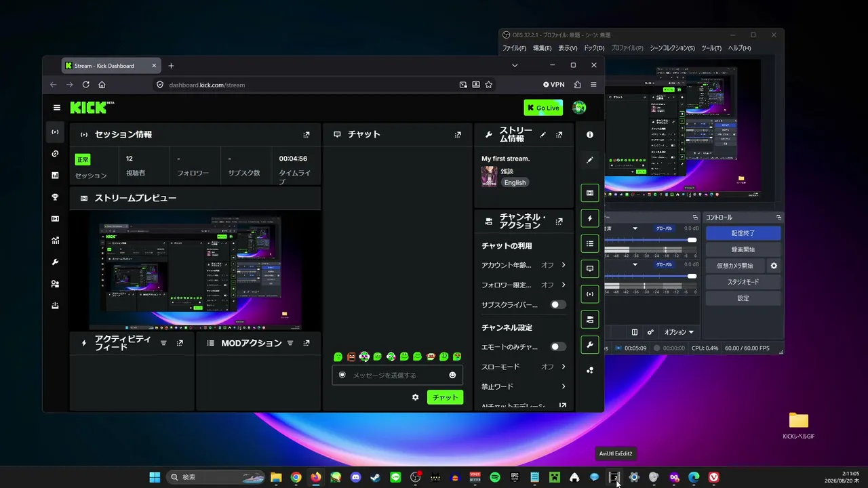The height and width of the screenshot is (488, 868).
Task: Click the three-dots layout icon in the right sidebar
Action: tap(590, 370)
